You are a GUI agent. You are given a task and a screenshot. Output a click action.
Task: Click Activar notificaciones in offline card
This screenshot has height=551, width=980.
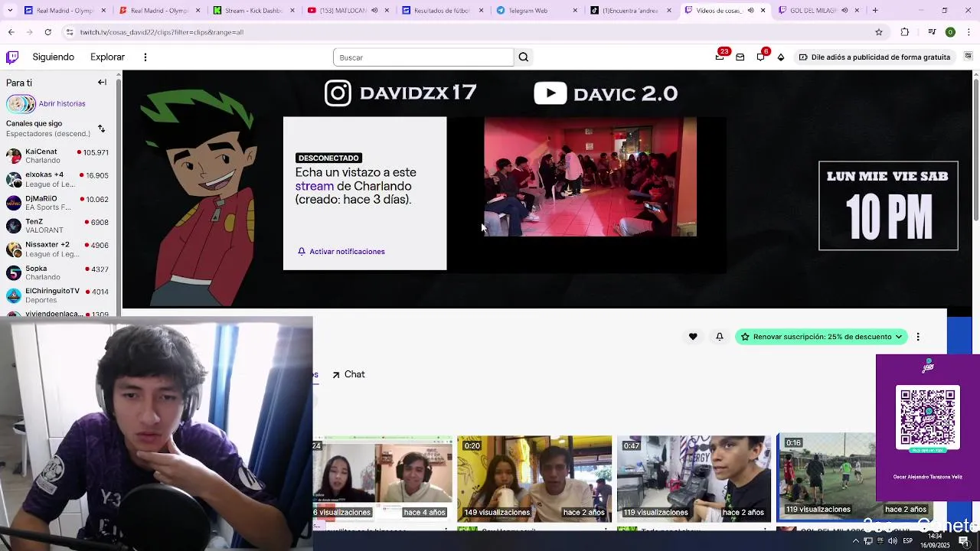(341, 251)
